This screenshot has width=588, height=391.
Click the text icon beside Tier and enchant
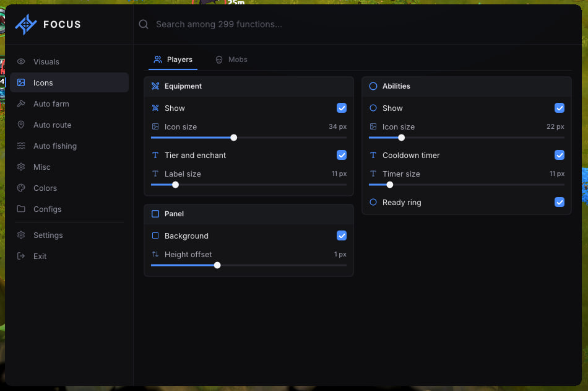pos(155,155)
